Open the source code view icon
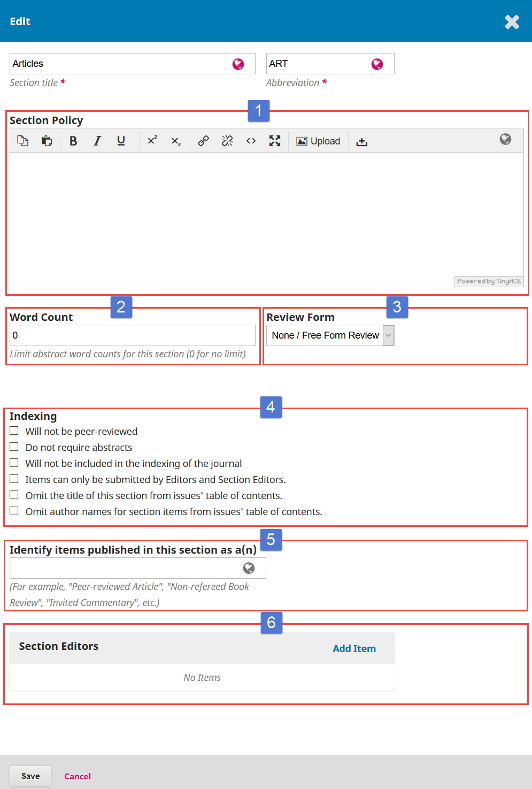Screen dimensions: 532x789 click(251, 141)
